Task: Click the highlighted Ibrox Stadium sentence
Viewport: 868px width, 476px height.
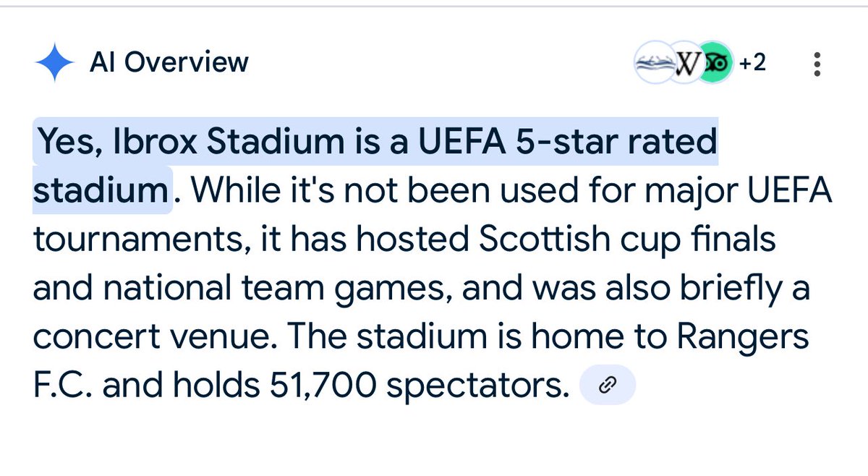Action: (x=375, y=166)
